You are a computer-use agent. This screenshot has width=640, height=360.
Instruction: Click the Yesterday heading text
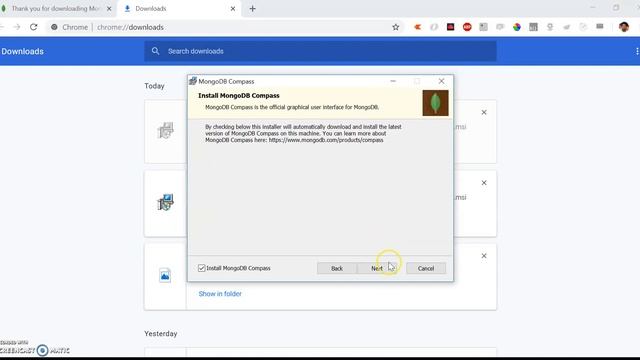161,333
